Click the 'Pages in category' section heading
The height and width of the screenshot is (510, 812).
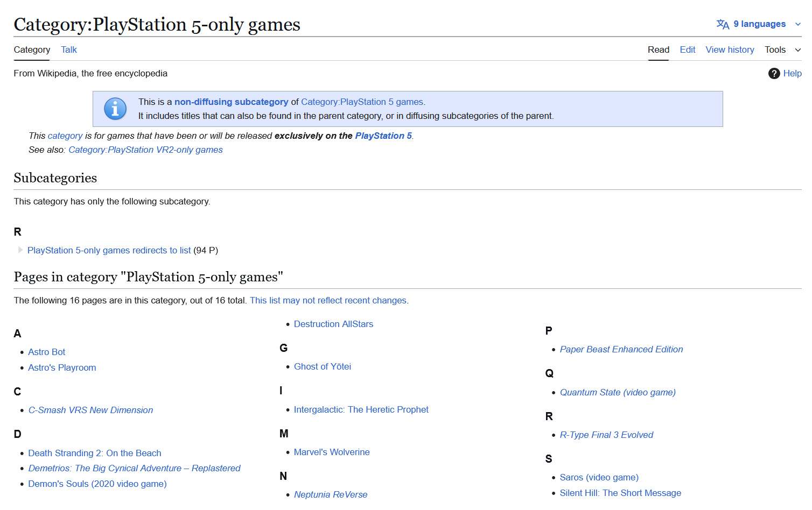[x=149, y=277]
